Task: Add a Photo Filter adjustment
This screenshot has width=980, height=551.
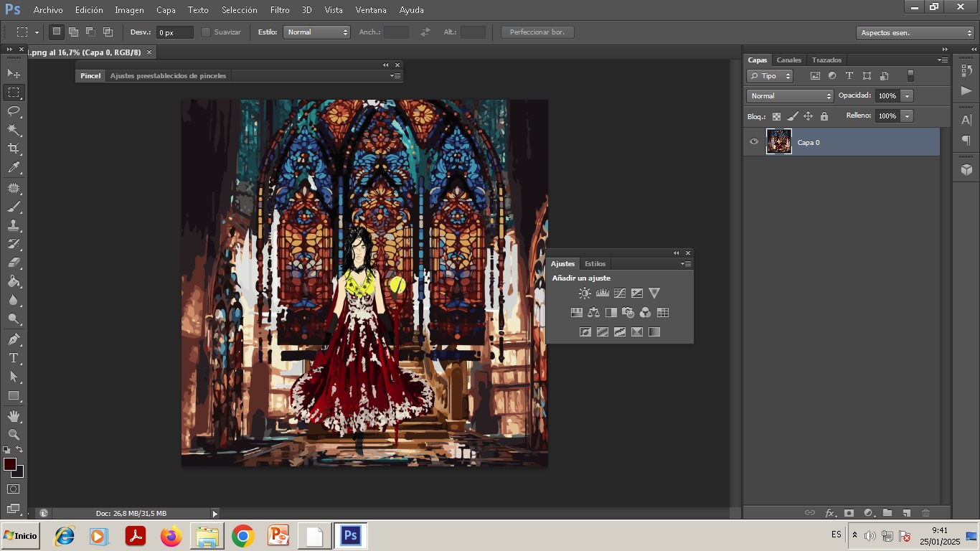Action: click(x=628, y=312)
